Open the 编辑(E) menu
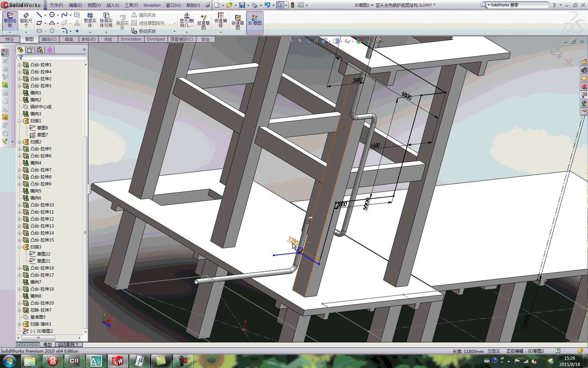The image size is (588, 368). 75,5
